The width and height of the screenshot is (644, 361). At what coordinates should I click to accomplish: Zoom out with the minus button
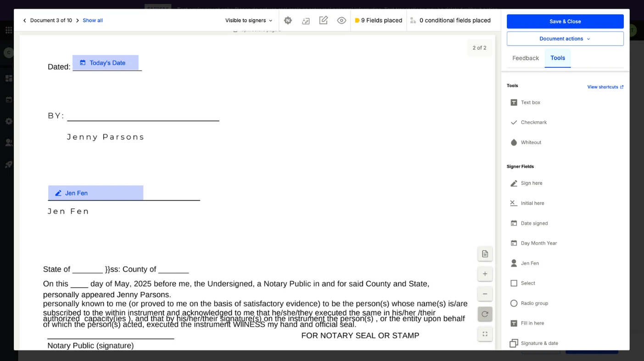click(485, 294)
